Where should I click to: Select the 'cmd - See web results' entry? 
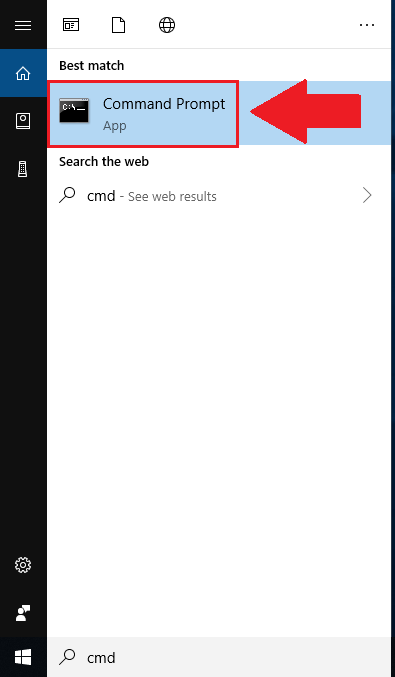(219, 196)
